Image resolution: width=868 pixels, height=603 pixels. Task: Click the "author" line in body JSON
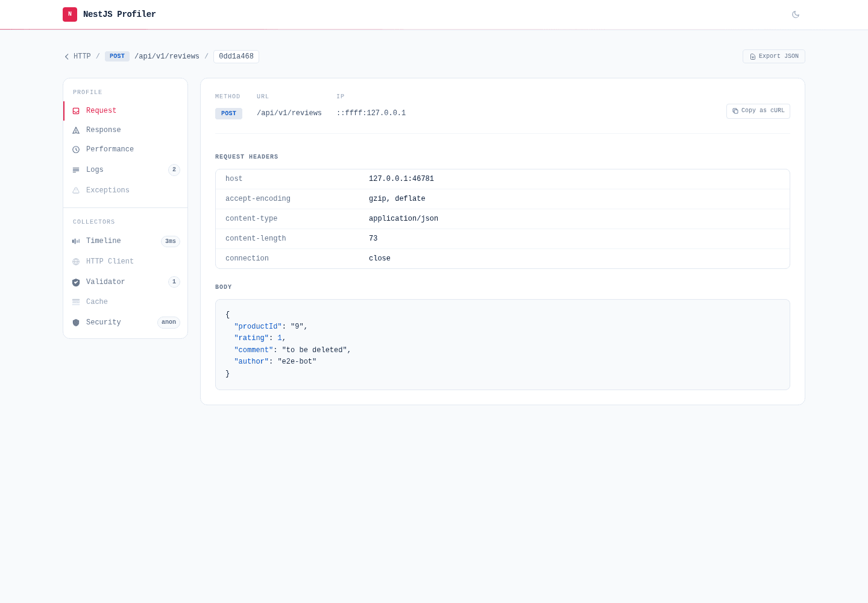click(x=275, y=362)
